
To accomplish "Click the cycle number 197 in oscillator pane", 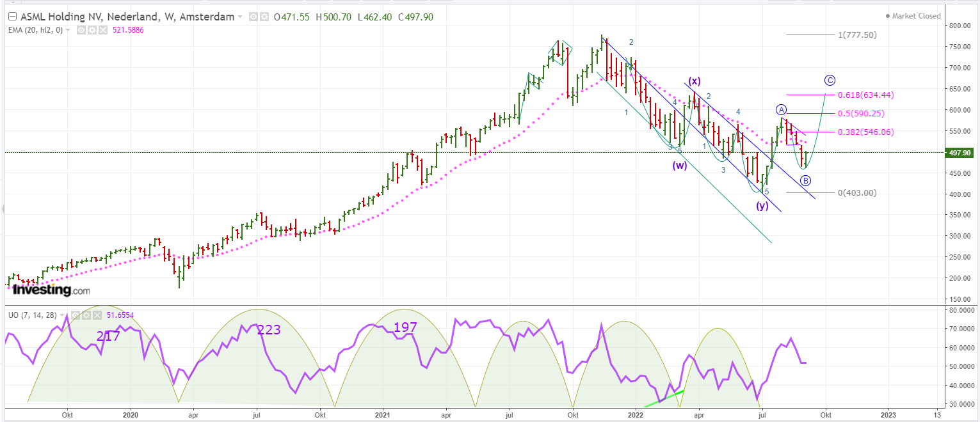I will [x=405, y=328].
